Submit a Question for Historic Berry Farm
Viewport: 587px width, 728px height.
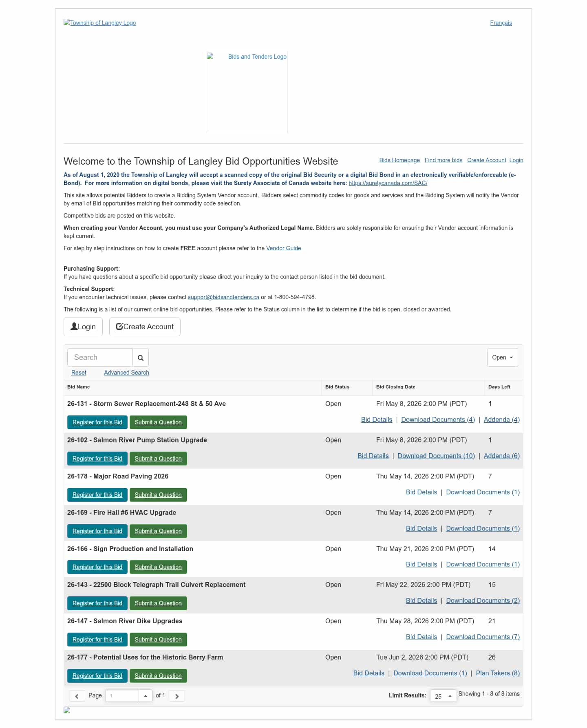[x=158, y=676]
